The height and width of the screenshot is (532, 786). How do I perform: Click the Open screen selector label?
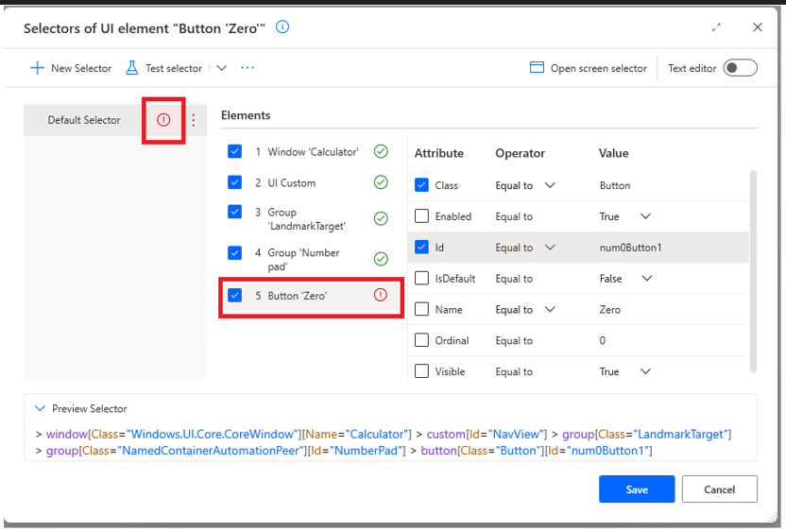(599, 68)
